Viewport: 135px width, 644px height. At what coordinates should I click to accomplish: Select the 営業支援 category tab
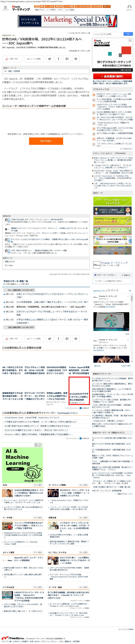click(x=58, y=7)
